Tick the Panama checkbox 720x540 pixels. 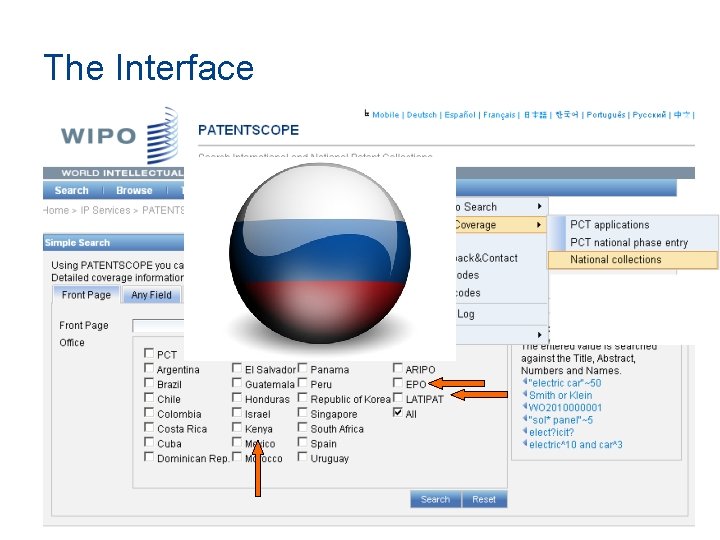click(x=303, y=368)
